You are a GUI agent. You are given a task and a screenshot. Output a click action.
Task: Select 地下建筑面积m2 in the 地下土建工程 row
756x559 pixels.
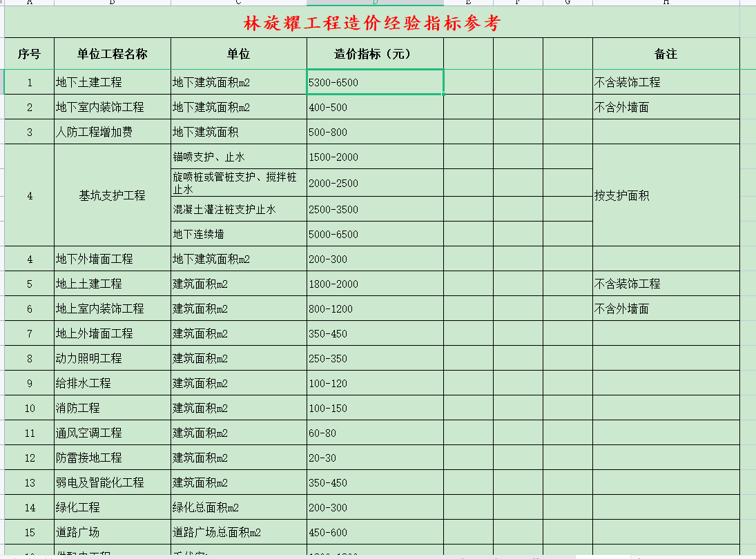tap(239, 82)
